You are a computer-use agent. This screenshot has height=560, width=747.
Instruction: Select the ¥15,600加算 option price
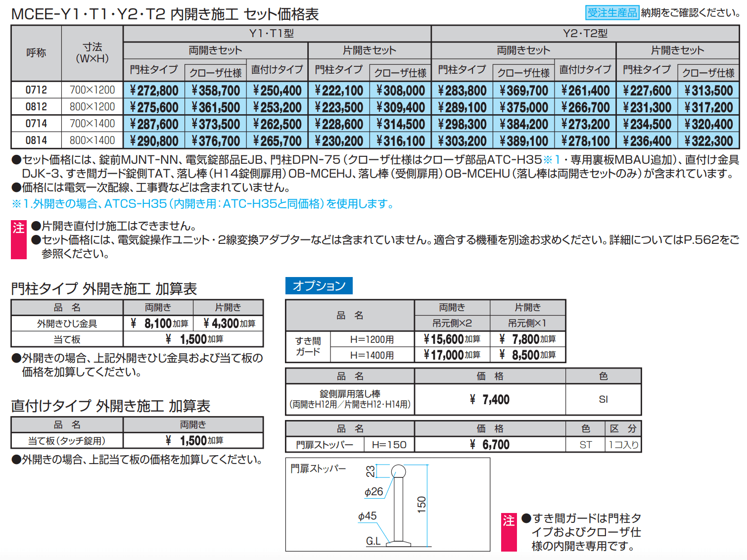[x=452, y=339]
